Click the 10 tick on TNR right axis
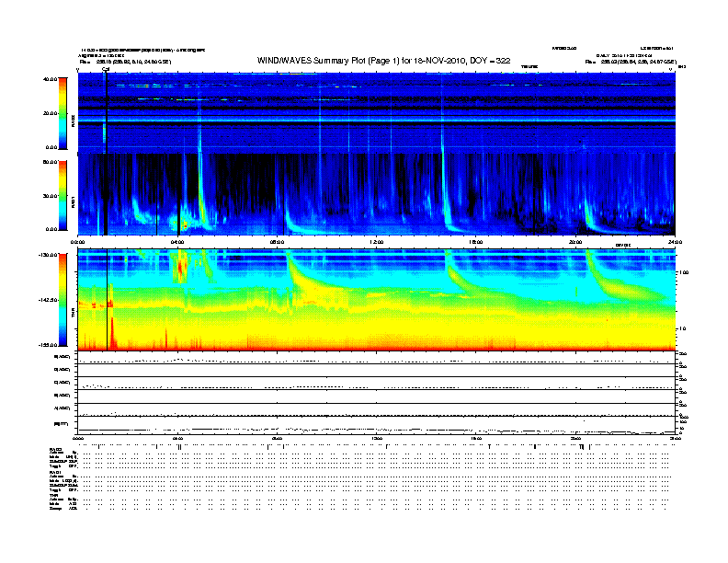728x563 pixels. (x=684, y=328)
